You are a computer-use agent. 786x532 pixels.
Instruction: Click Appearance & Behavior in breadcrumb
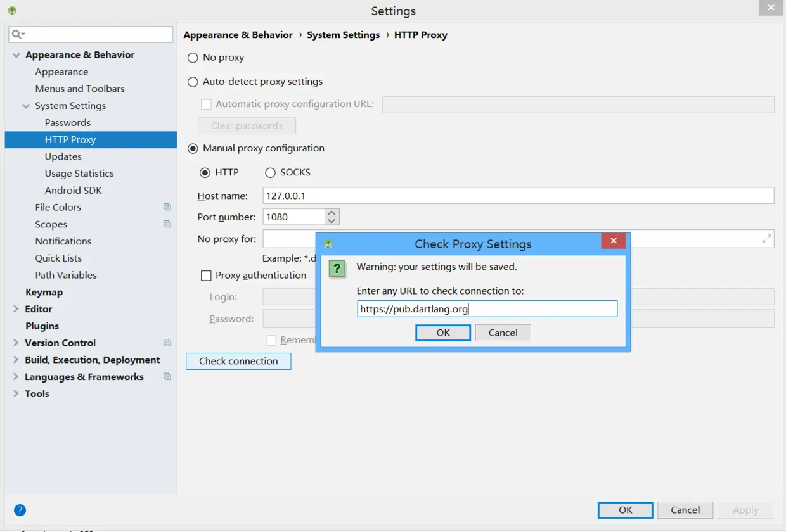point(238,35)
